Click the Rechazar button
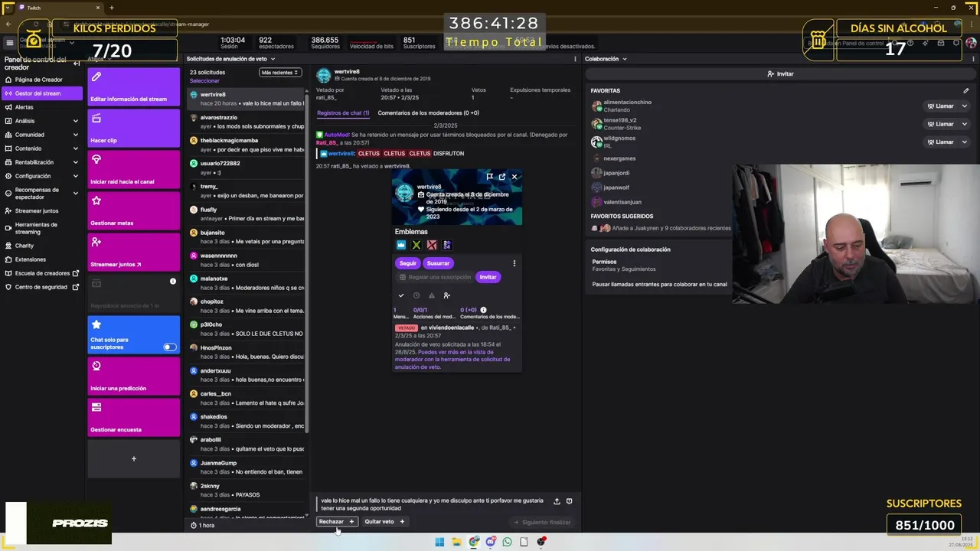Screen dimensions: 980x551 337,522
